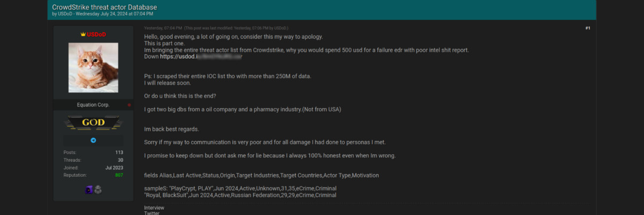
Task: Open the orange cat avatar image
Action: click(93, 67)
